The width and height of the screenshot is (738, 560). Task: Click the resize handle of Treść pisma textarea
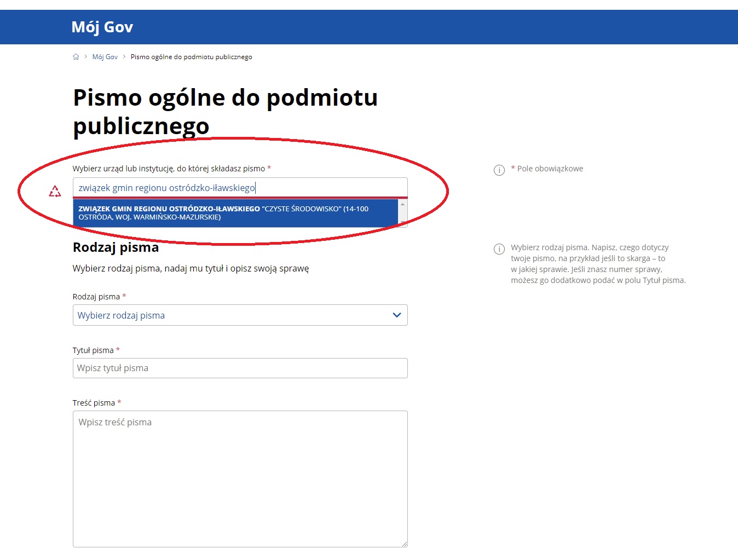point(405,544)
